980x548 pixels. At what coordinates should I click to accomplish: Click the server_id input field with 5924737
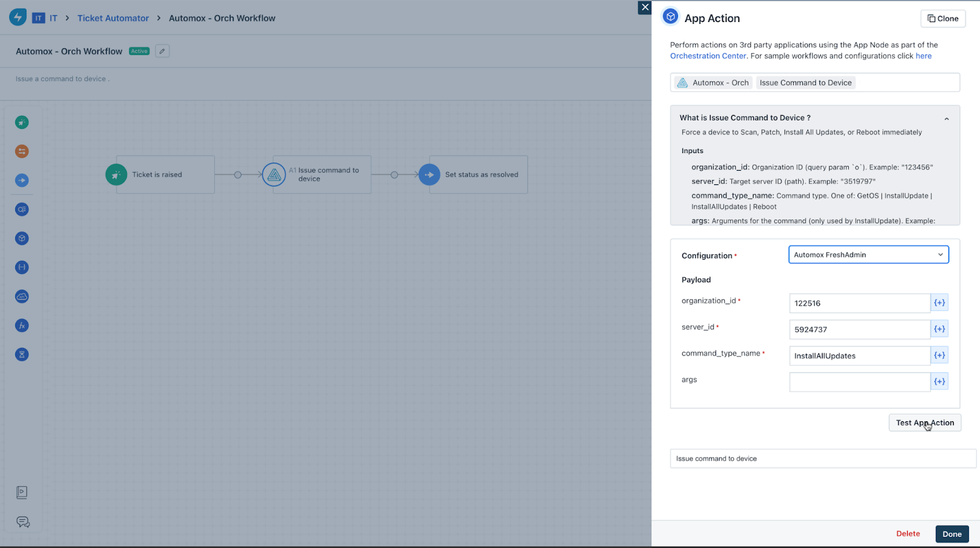click(x=860, y=329)
